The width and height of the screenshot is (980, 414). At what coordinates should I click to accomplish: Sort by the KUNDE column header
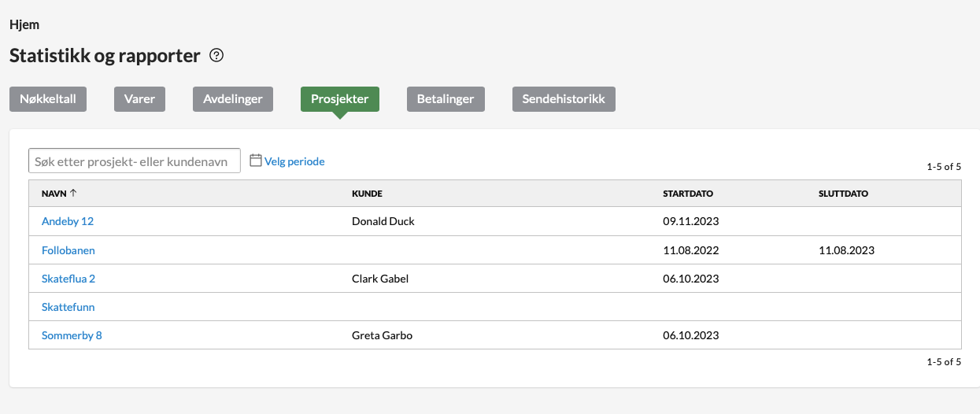point(367,194)
